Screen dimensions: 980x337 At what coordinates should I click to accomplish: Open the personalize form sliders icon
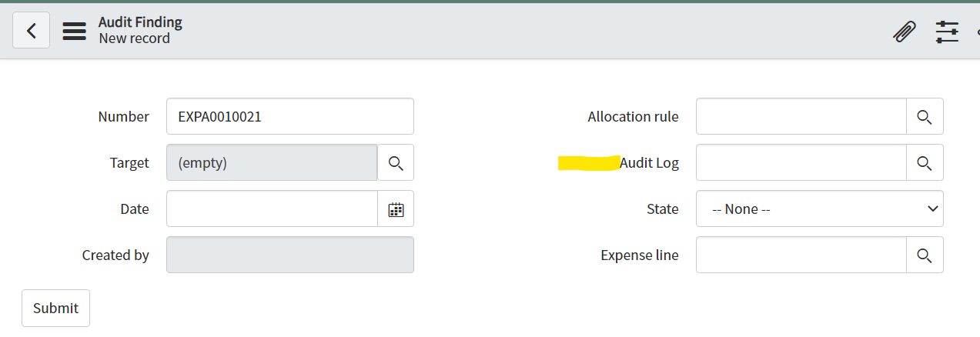pyautogui.click(x=947, y=32)
